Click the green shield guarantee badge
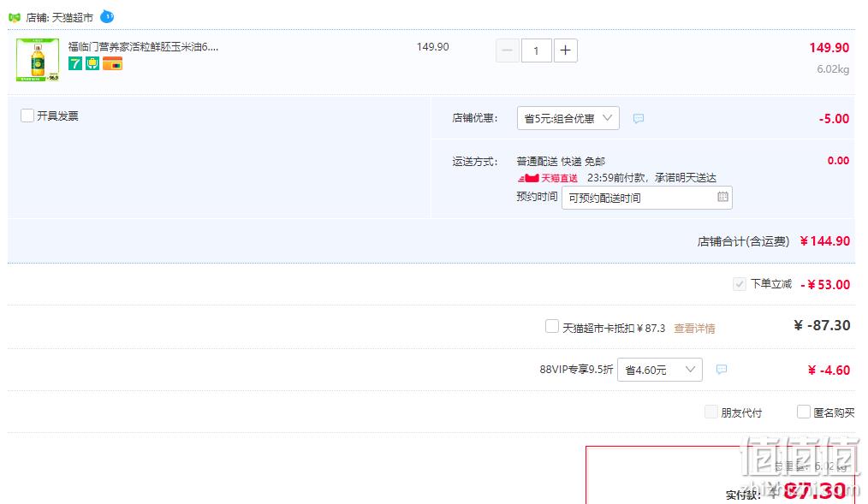868x504 pixels. [x=92, y=63]
